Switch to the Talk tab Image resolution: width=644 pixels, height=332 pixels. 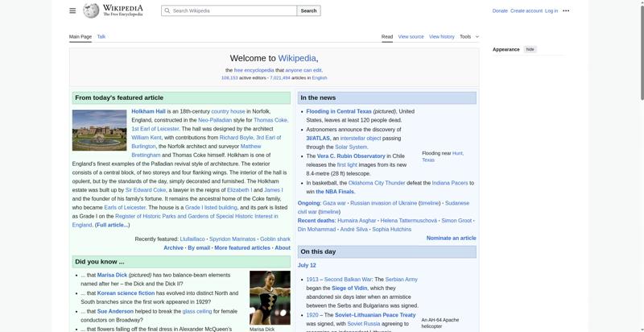[101, 36]
